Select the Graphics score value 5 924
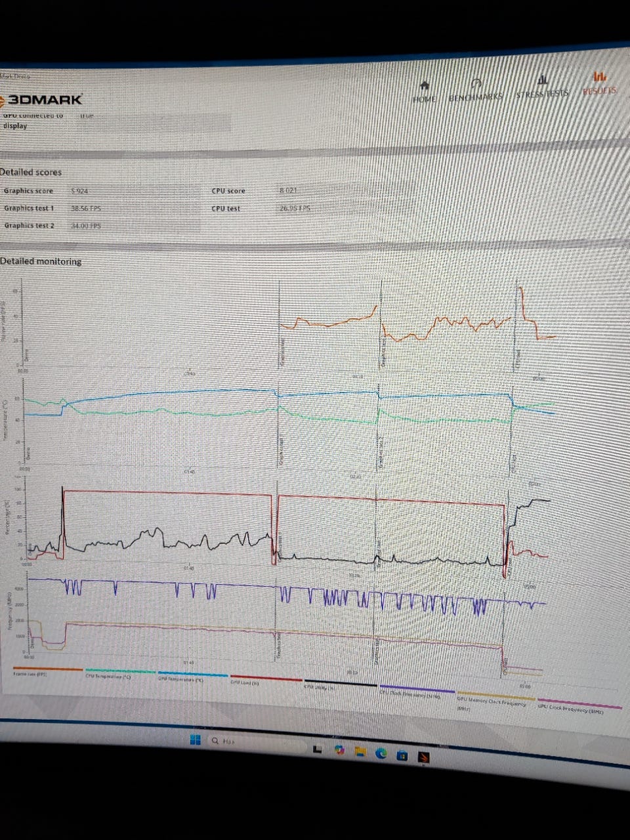 coord(79,191)
